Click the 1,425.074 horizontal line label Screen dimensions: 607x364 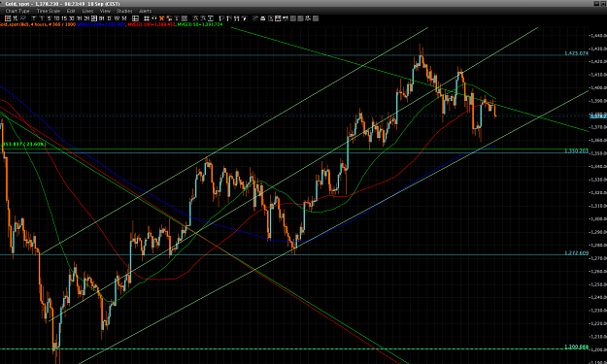click(x=577, y=53)
